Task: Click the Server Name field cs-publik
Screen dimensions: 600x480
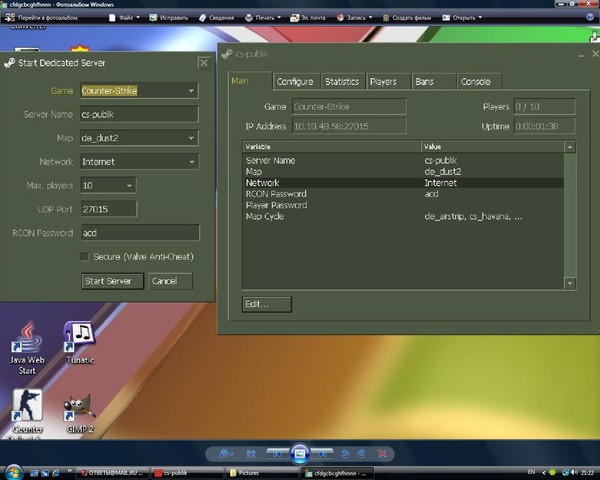Action: coord(139,114)
